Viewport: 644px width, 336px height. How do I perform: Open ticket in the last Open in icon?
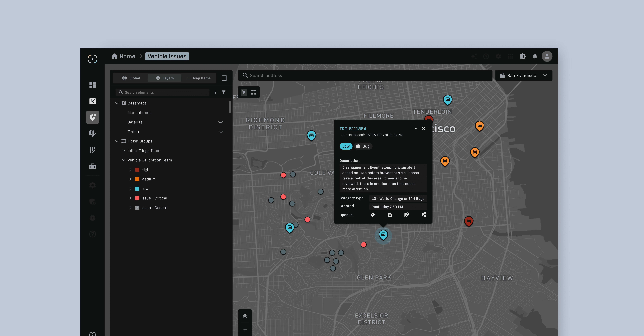tap(424, 215)
